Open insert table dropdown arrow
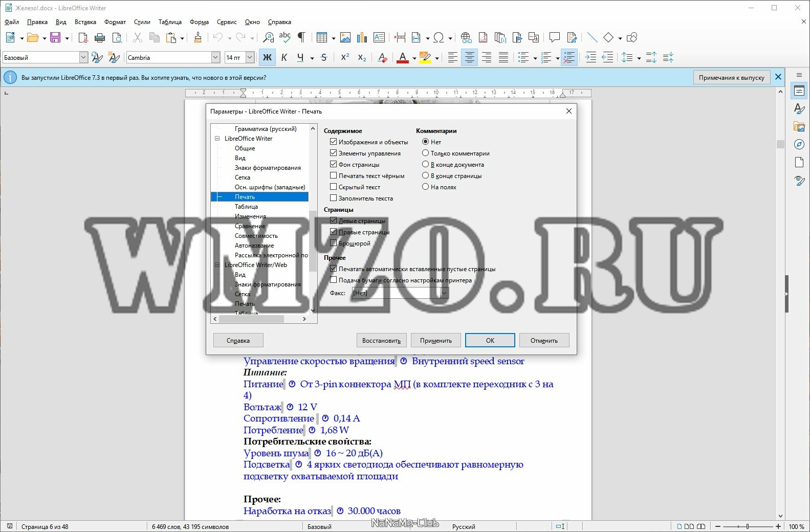Image resolution: width=810 pixels, height=532 pixels. pyautogui.click(x=333, y=38)
